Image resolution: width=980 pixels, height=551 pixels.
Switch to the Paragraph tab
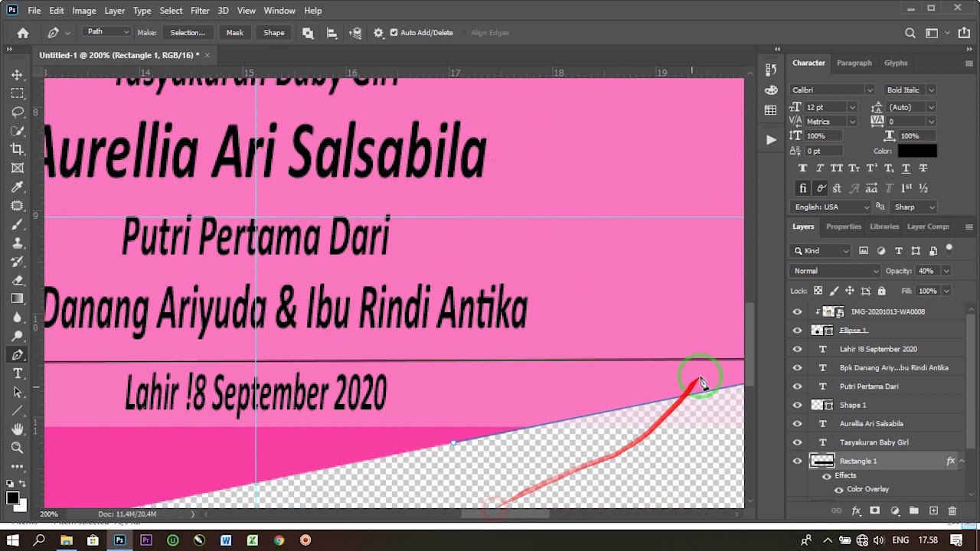point(854,63)
